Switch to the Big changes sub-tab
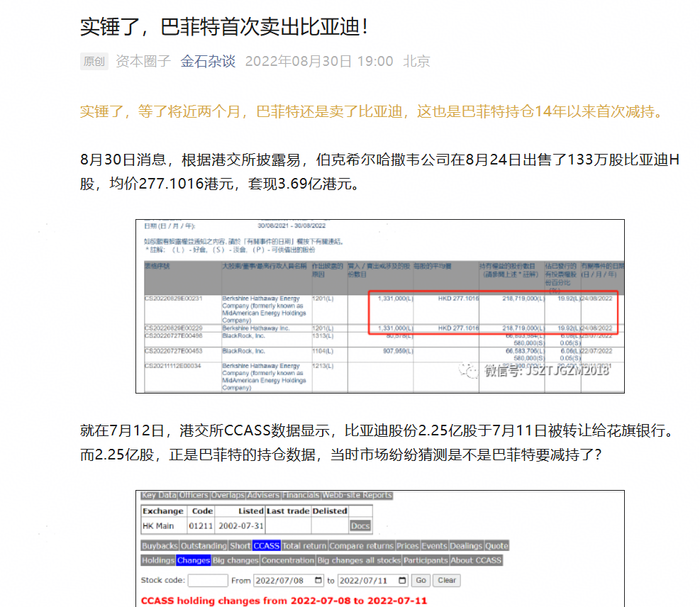The image size is (700, 607). [x=235, y=560]
